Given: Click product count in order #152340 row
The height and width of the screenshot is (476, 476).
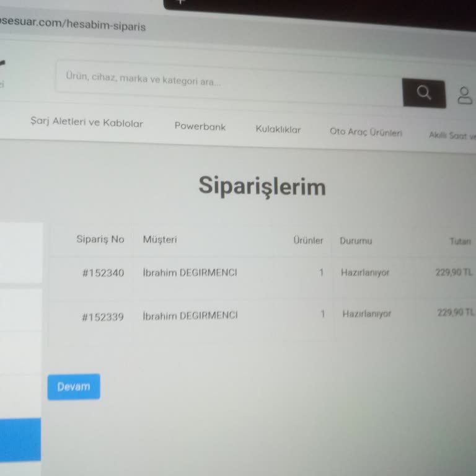Looking at the screenshot, I should tap(321, 273).
